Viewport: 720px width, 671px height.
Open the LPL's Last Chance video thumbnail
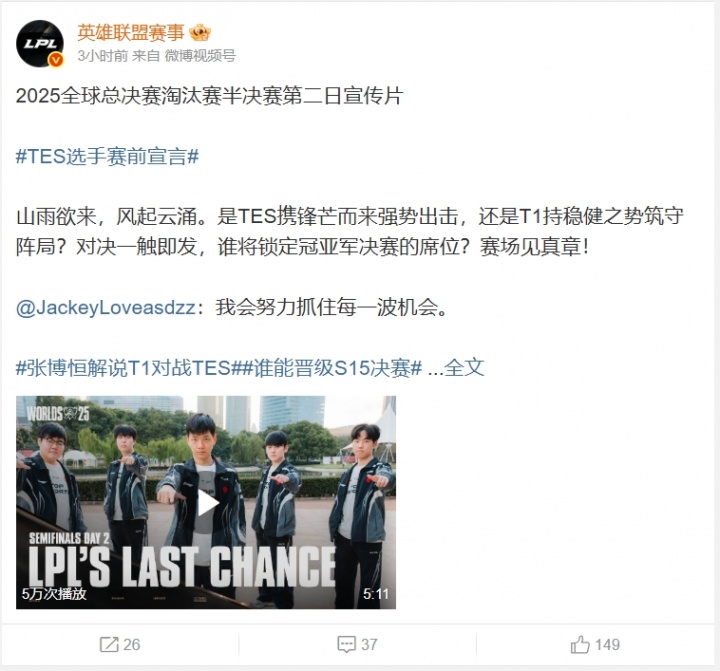click(206, 502)
